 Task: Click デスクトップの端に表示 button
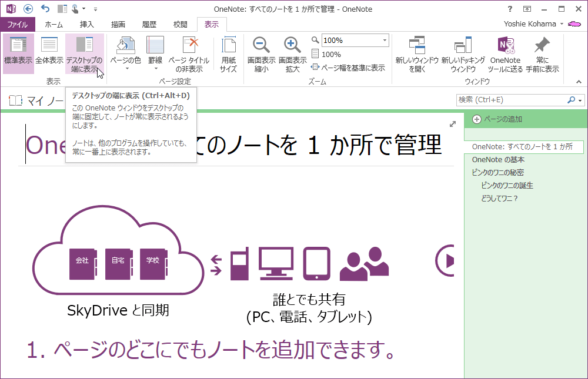point(84,53)
